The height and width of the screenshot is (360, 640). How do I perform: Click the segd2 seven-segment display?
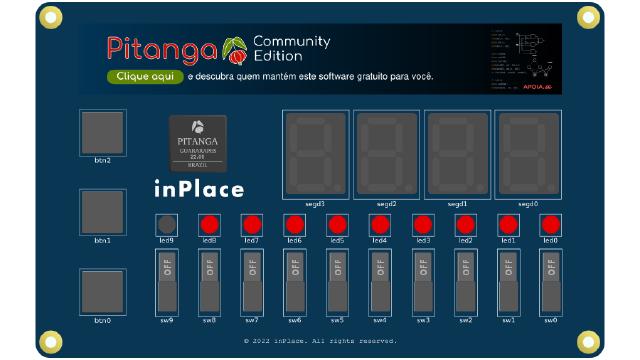click(387, 155)
